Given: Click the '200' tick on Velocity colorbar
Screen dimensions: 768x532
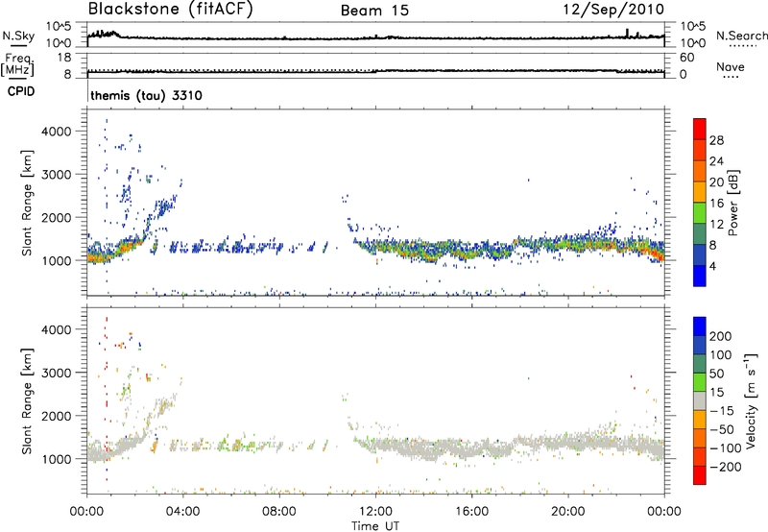Looking at the screenshot, I should click(x=721, y=336).
